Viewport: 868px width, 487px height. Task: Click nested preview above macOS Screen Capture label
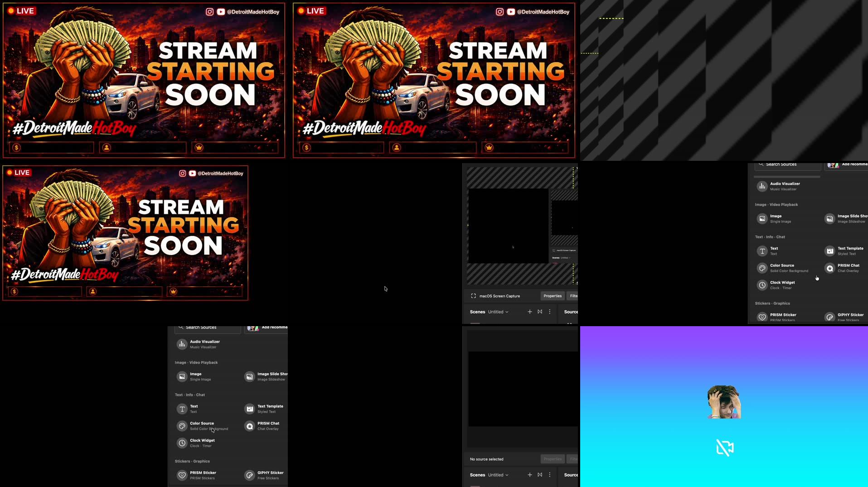522,226
